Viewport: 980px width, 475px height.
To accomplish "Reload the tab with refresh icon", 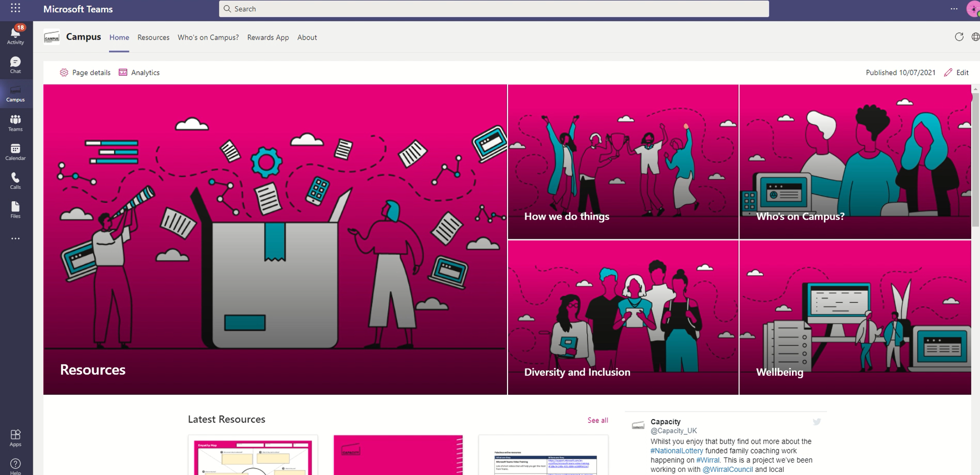I will (959, 37).
